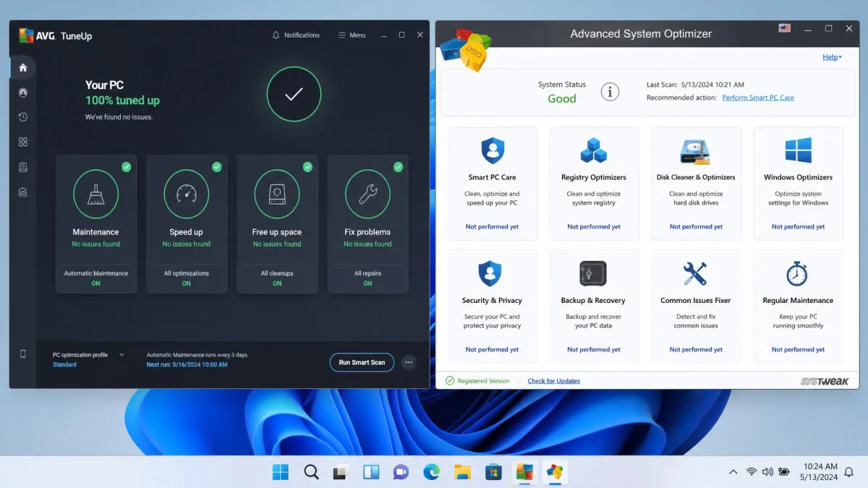Click the Maintenance broom icon
This screenshot has height=488, width=868.
click(95, 194)
